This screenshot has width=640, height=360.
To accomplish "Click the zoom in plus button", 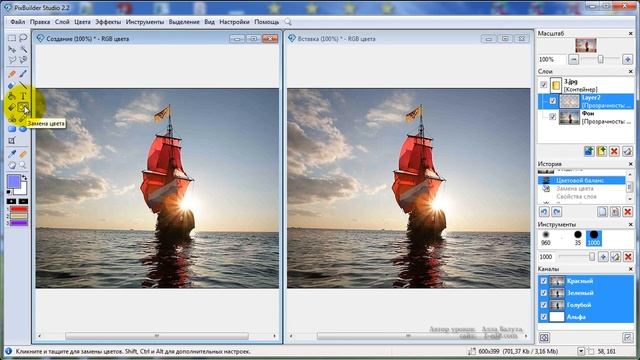I will 628,60.
